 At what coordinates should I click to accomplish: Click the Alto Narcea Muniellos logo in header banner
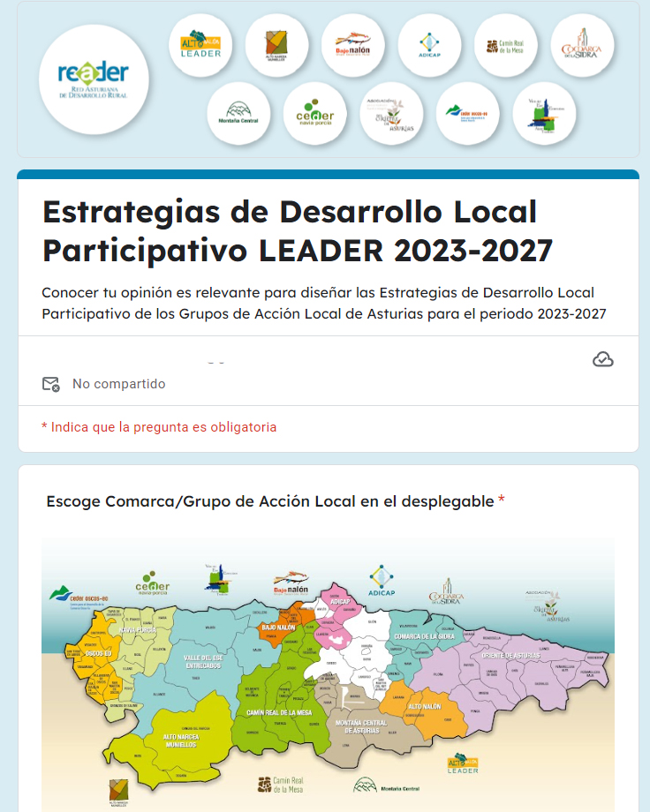[276, 46]
